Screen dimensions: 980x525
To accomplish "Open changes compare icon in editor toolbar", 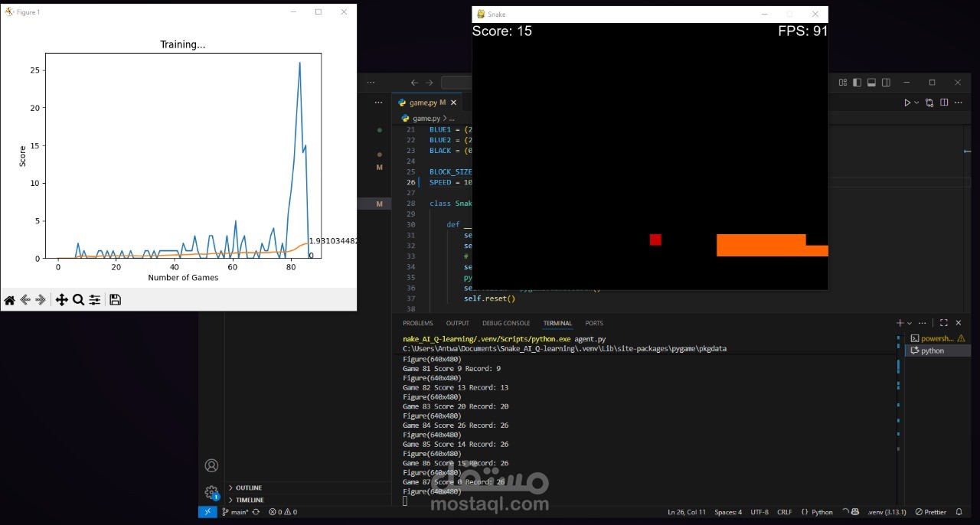I will coord(929,103).
